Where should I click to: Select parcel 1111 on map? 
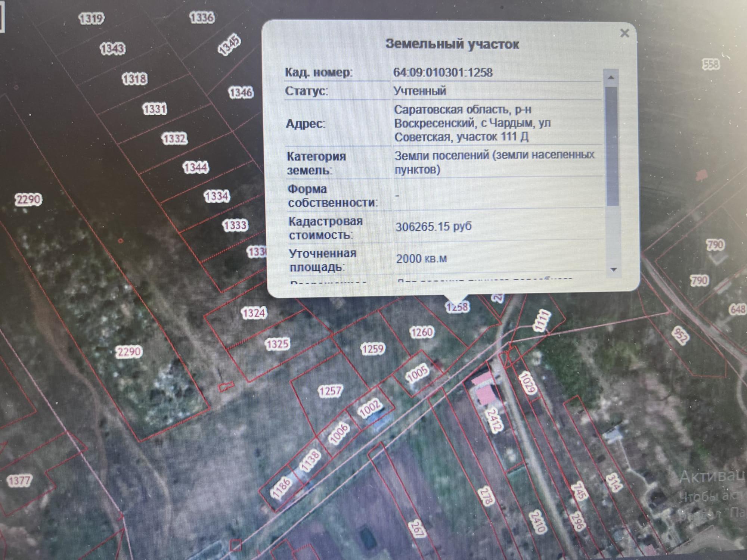(542, 320)
